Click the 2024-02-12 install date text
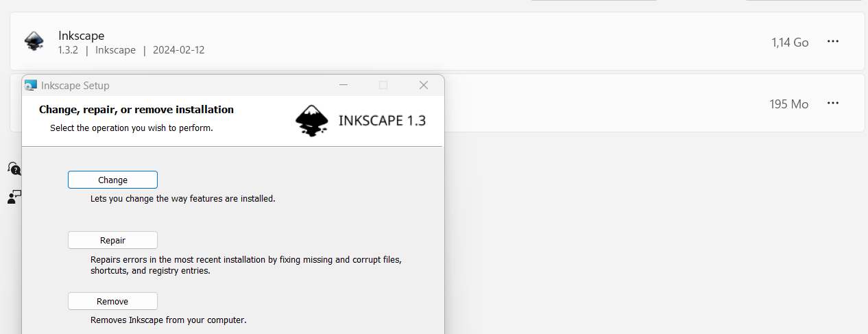 point(179,50)
